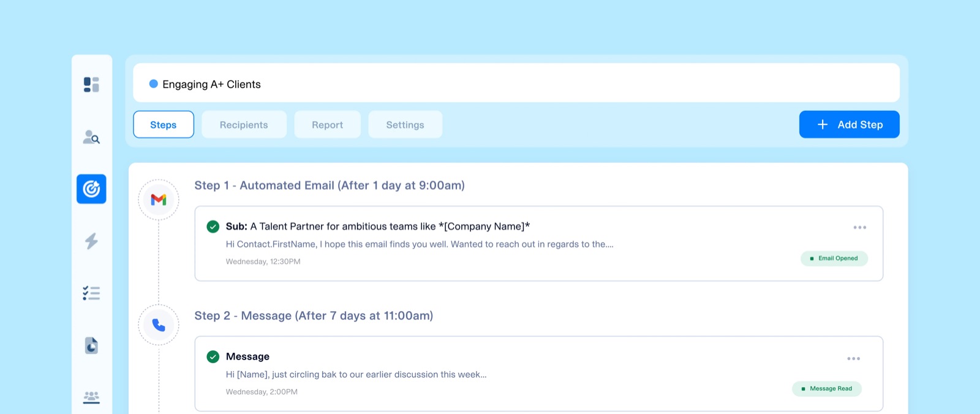Click the Add Step button
The image size is (980, 414).
point(850,124)
